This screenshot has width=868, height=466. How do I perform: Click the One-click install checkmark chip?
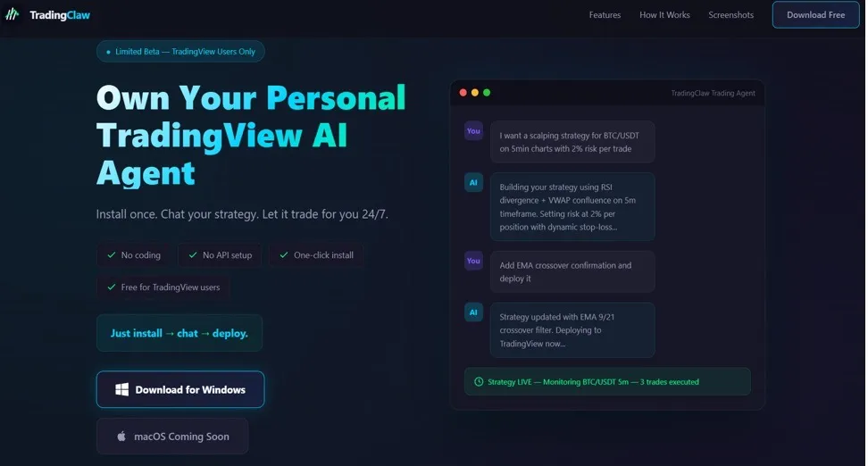coord(316,255)
